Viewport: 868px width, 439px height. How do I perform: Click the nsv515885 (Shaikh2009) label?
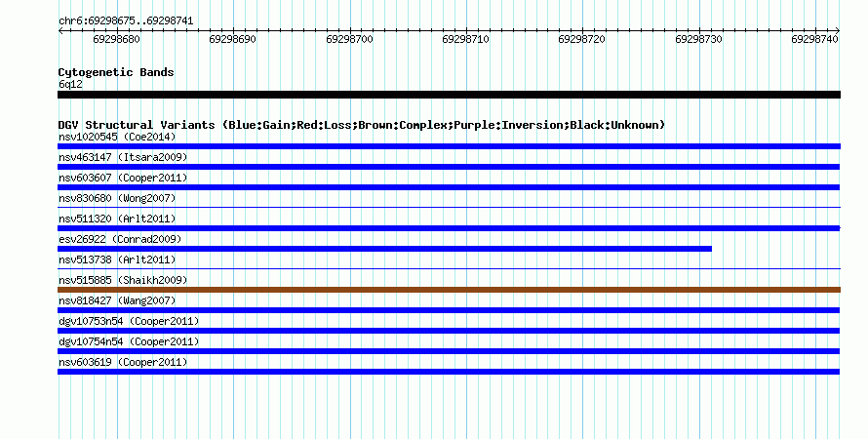(x=123, y=280)
